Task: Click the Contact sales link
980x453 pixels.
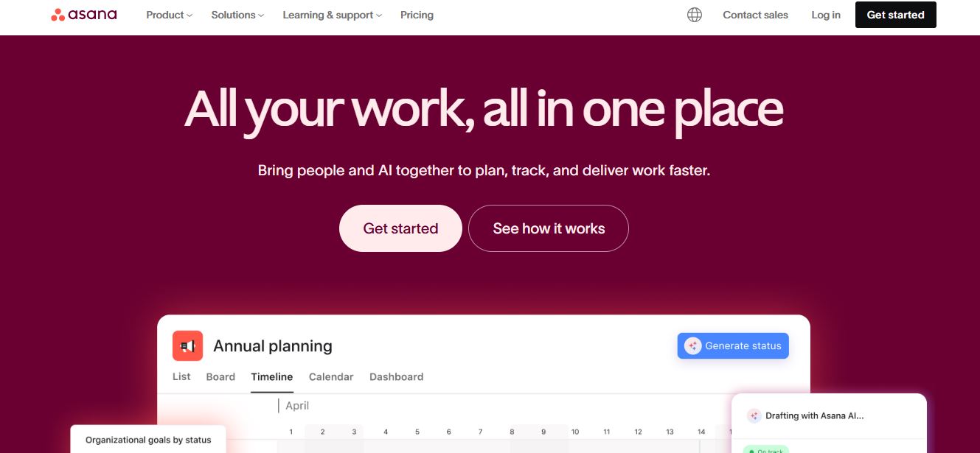Action: coord(755,15)
